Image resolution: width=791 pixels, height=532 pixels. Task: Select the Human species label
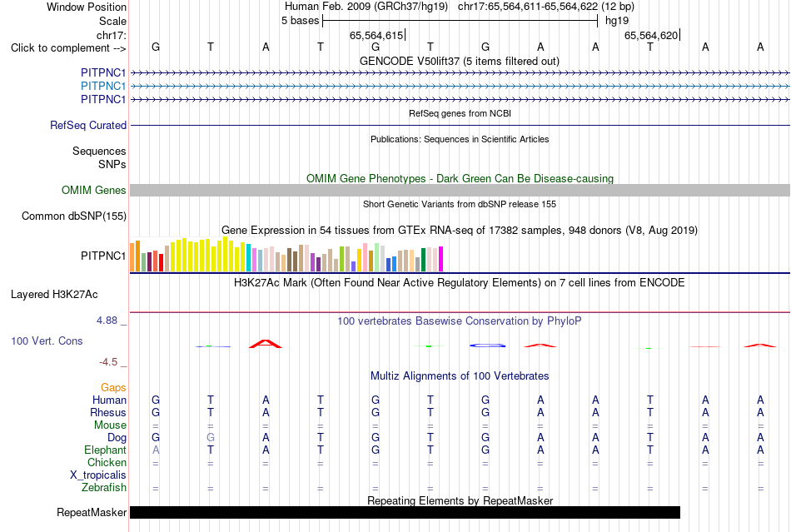tap(109, 400)
